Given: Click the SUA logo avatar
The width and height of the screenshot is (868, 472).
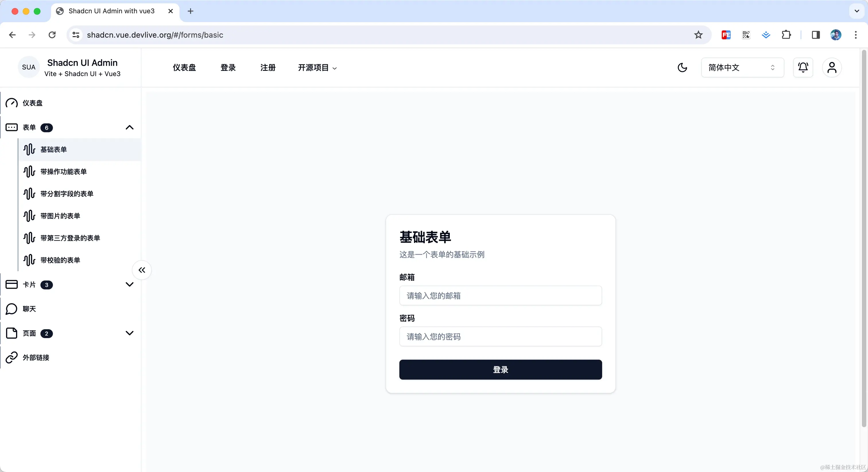Looking at the screenshot, I should [29, 67].
